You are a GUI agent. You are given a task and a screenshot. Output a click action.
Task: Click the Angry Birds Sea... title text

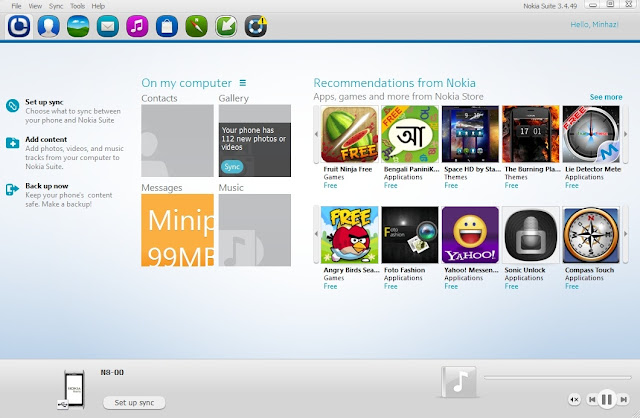click(x=351, y=270)
